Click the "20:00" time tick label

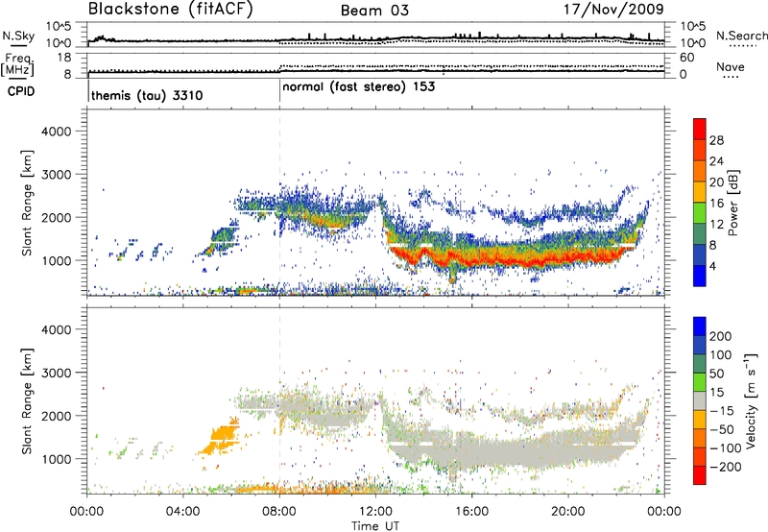coord(568,512)
